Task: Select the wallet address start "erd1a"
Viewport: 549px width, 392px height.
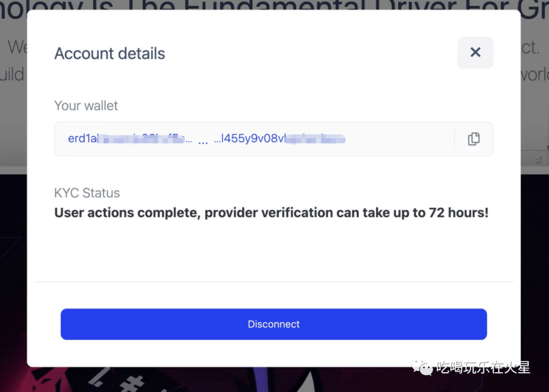Action: tap(82, 139)
